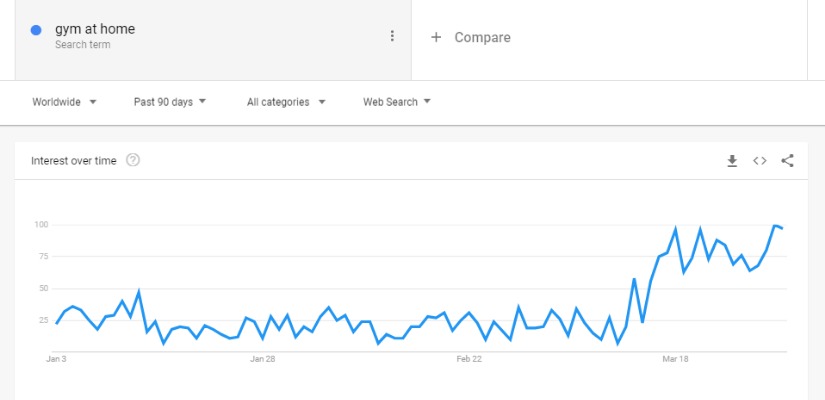Open the embed code icon
This screenshot has width=825, height=400.
(760, 161)
